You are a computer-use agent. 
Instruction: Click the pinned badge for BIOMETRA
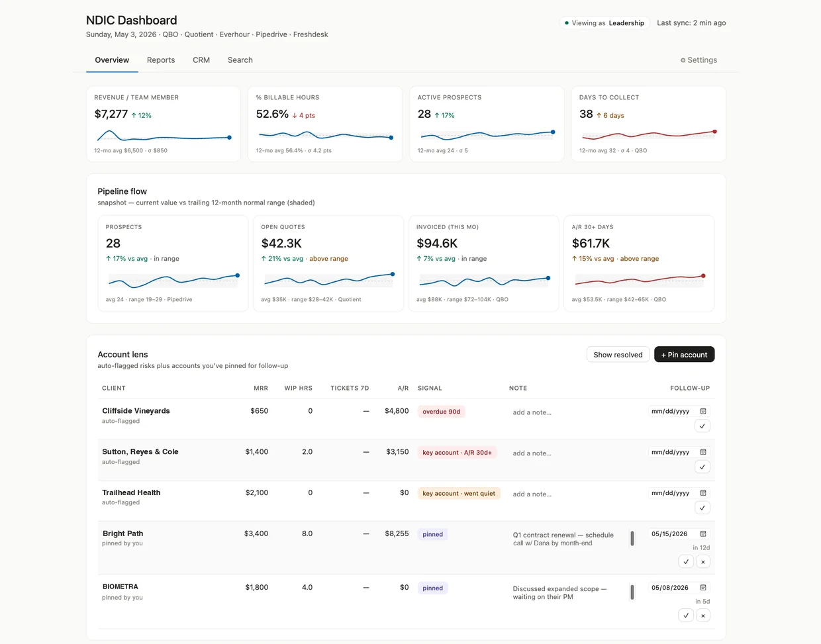click(x=433, y=588)
